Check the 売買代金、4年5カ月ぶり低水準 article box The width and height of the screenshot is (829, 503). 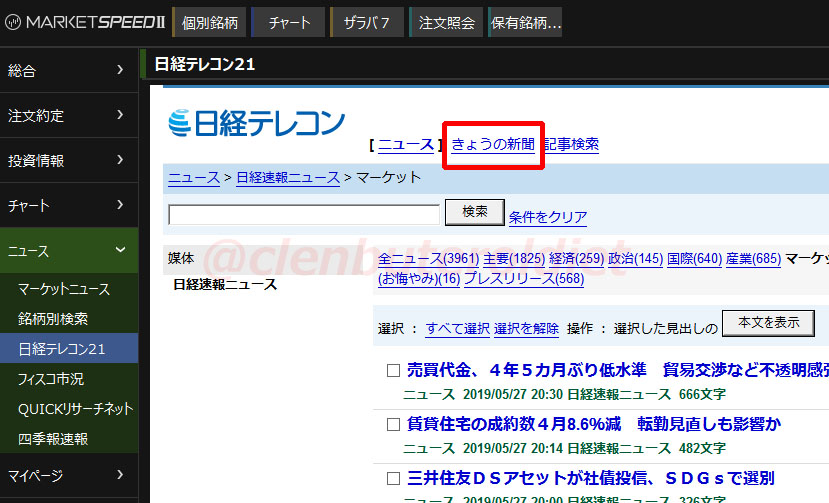point(393,370)
